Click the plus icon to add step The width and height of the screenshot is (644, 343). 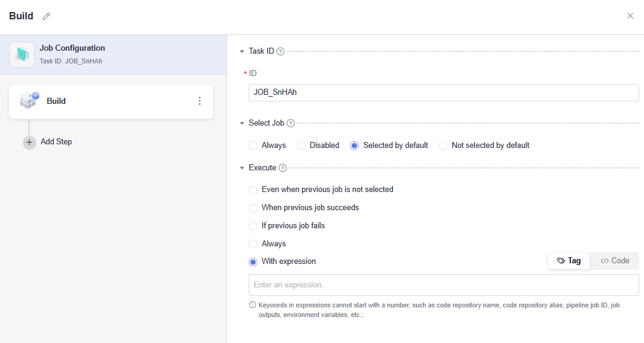30,142
